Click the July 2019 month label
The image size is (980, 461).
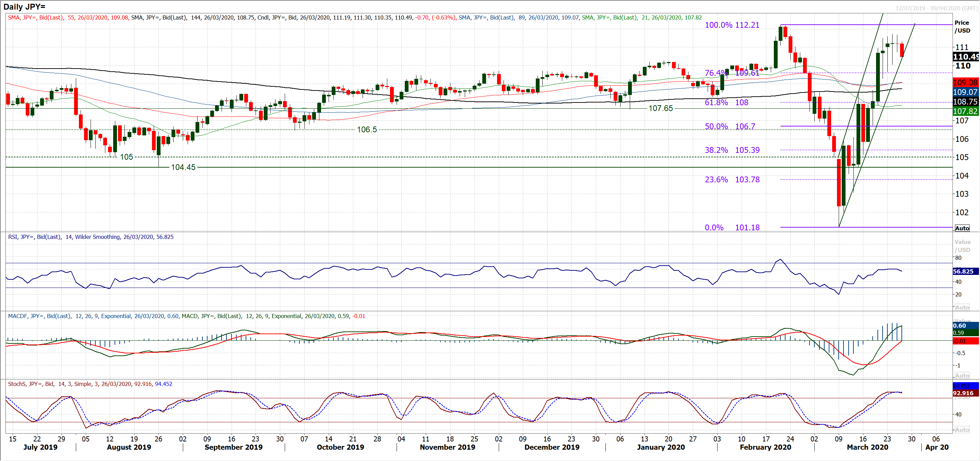point(40,447)
